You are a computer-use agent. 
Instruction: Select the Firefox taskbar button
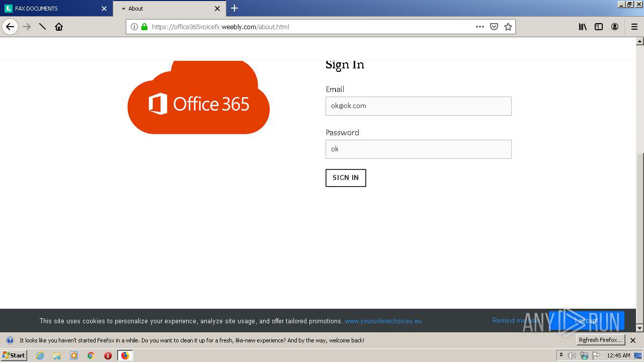125,355
